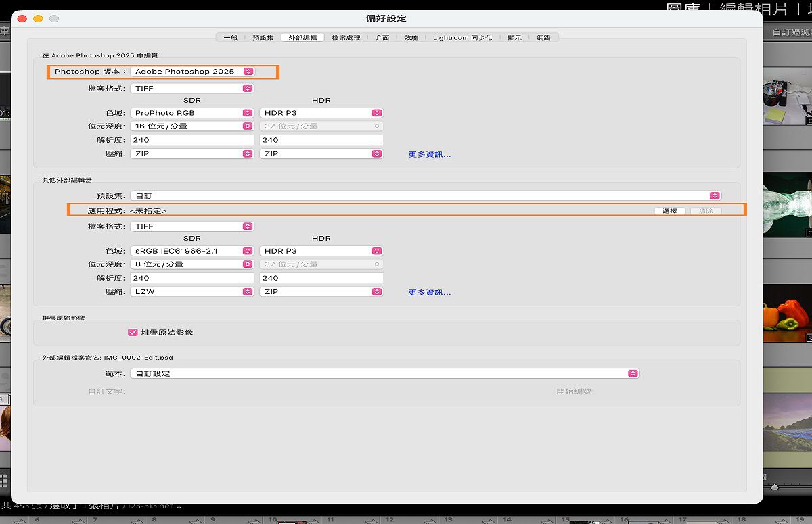Click the 清除 button
Screen dimensions: 812x524
click(x=706, y=211)
